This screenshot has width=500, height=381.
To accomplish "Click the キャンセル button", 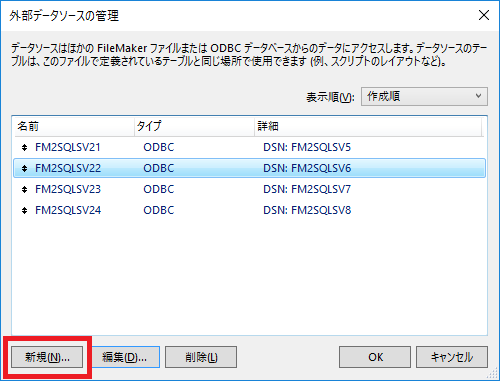I will [x=452, y=357].
